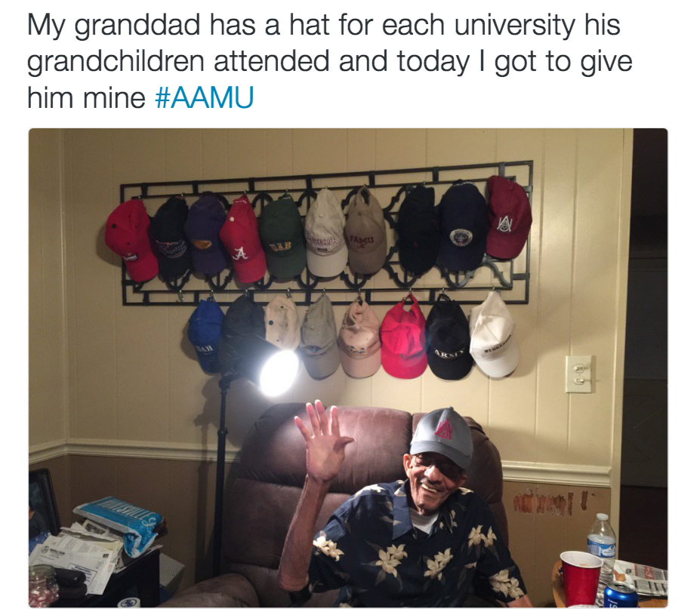Click the blue Huntsville newspaper bag
The width and height of the screenshot is (700, 615).
(x=119, y=525)
